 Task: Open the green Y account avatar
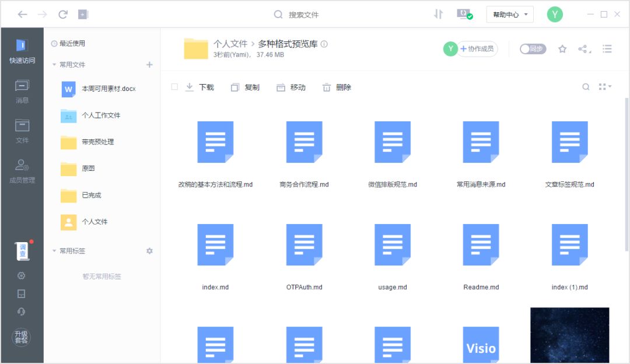pyautogui.click(x=555, y=15)
